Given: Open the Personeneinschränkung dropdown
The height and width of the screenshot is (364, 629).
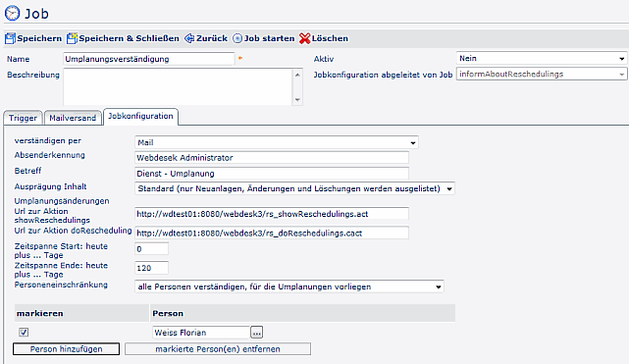Looking at the screenshot, I should point(289,286).
